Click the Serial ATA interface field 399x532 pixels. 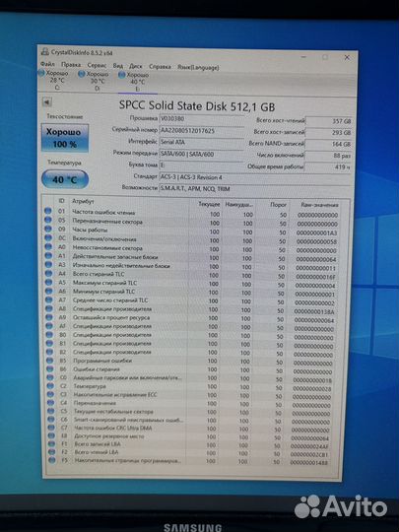click(x=201, y=143)
